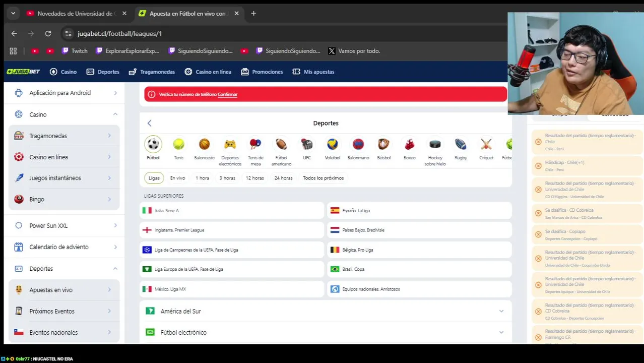Open Casino in the top navigation
644x363 pixels.
[63, 72]
